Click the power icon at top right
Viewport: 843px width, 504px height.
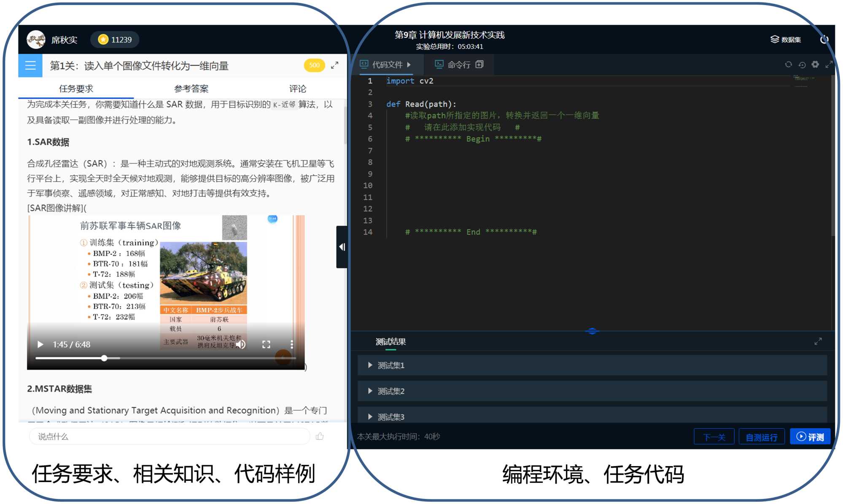pyautogui.click(x=824, y=40)
